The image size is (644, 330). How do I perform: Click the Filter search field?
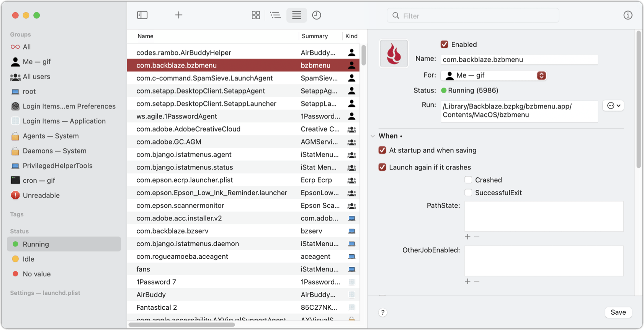click(473, 16)
